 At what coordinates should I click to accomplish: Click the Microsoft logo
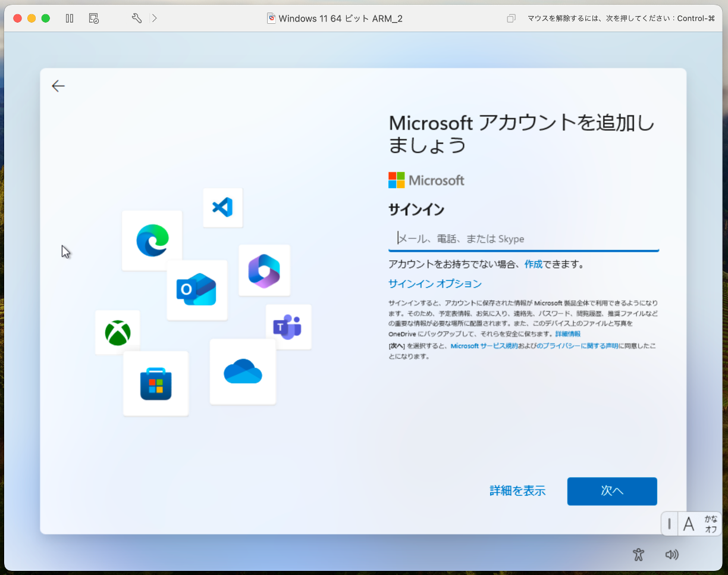426,180
